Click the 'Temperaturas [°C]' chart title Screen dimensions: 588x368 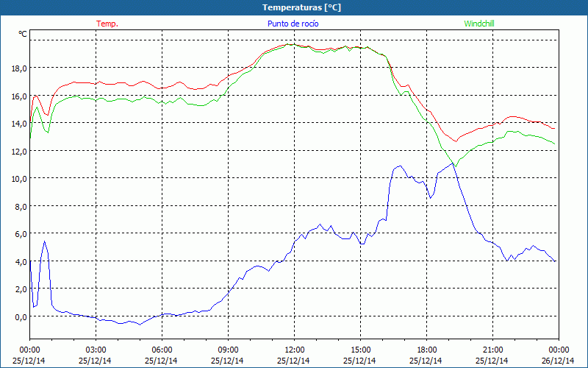click(301, 7)
